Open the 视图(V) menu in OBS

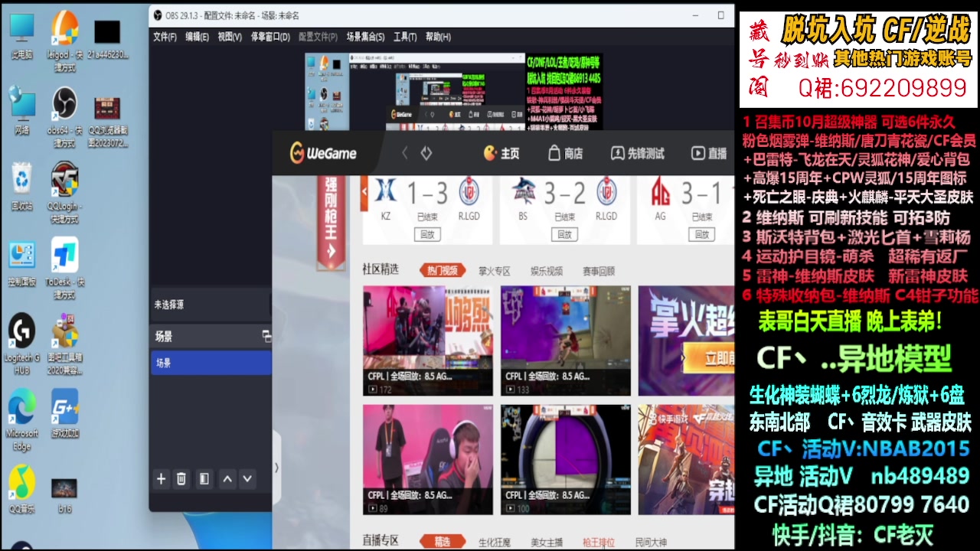coord(230,37)
